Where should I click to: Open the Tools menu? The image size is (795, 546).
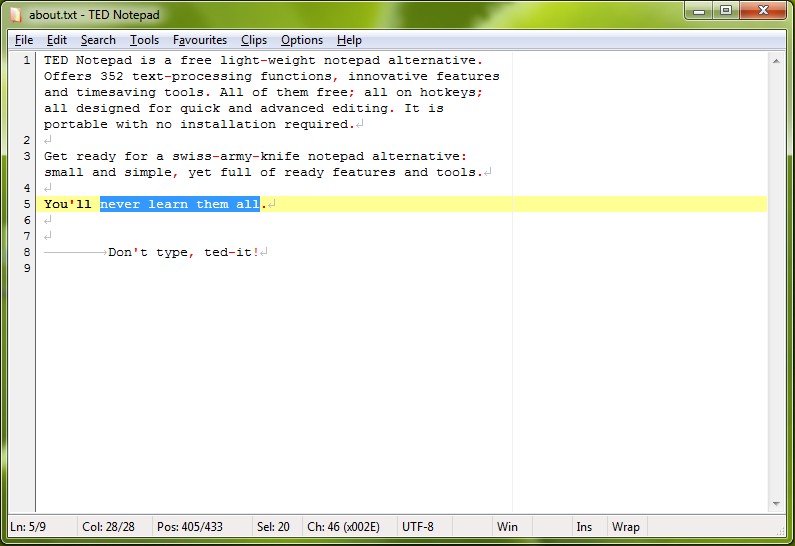point(144,40)
